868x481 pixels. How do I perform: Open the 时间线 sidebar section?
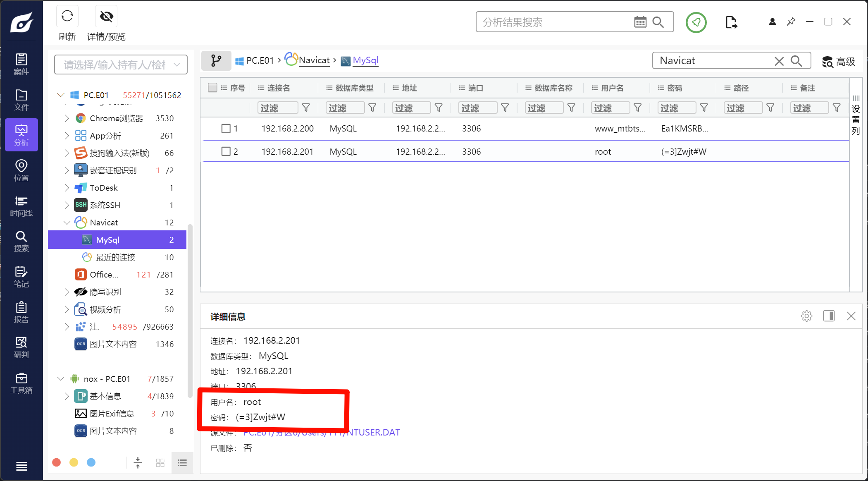point(21,206)
